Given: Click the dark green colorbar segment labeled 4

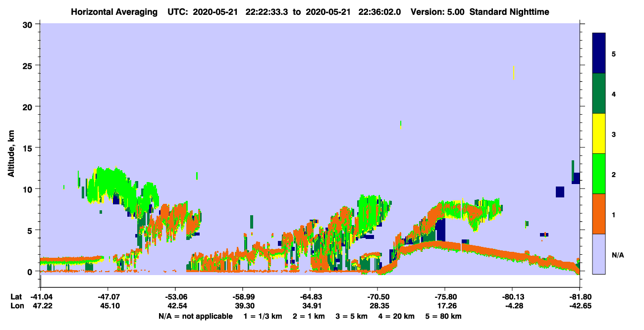Looking at the screenshot, I should [599, 94].
